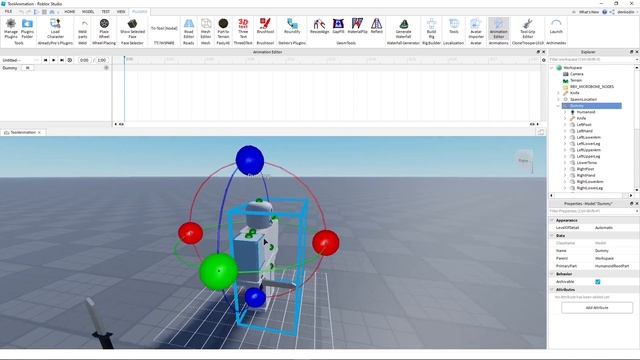The width and height of the screenshot is (640, 360).
Task: Select LeftUpperArm in Explorer
Action: [x=589, y=150]
